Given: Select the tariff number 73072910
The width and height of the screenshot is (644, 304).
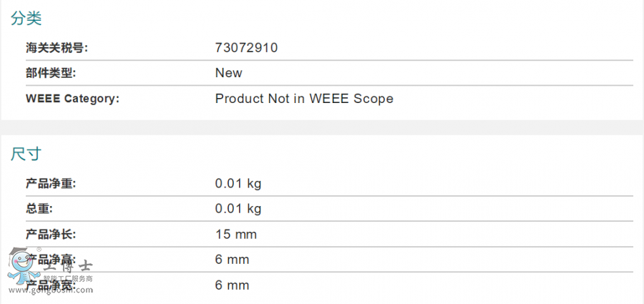Looking at the screenshot, I should 246,48.
